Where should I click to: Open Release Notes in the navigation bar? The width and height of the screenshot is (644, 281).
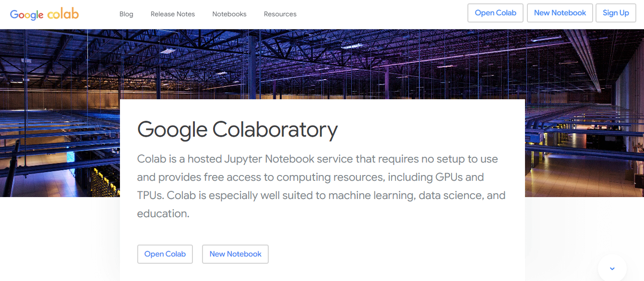coord(173,14)
